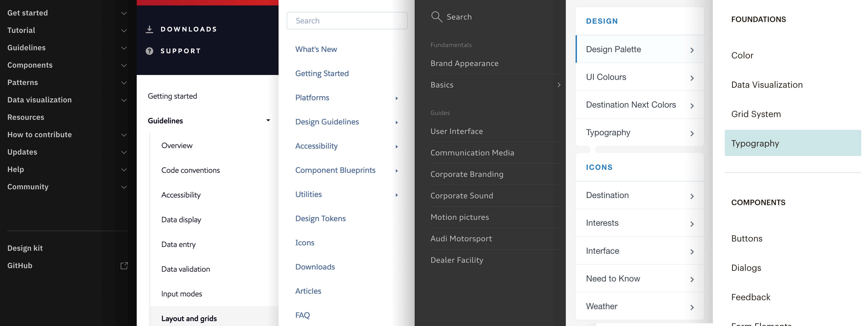
Task: Open the Layout and grids page
Action: pos(189,318)
